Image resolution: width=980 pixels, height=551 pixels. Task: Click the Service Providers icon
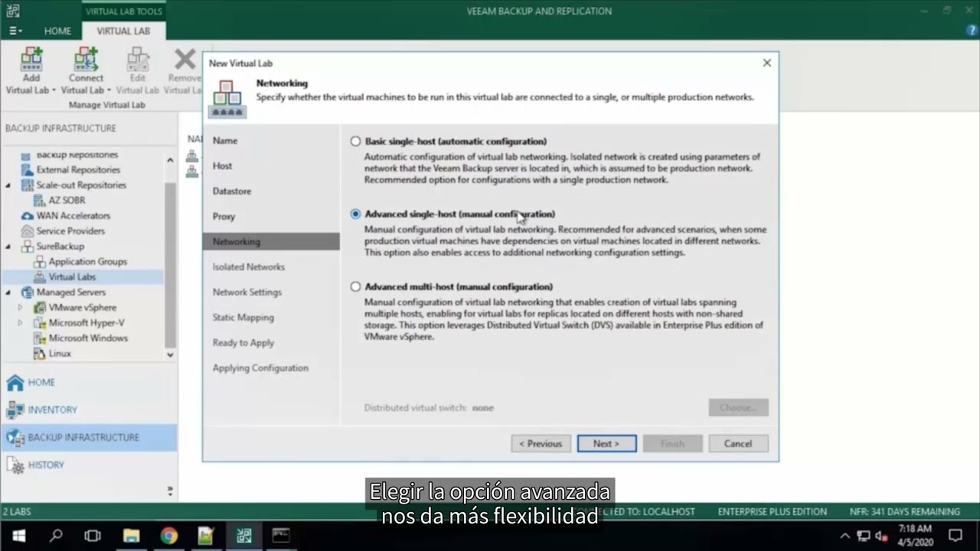27,231
